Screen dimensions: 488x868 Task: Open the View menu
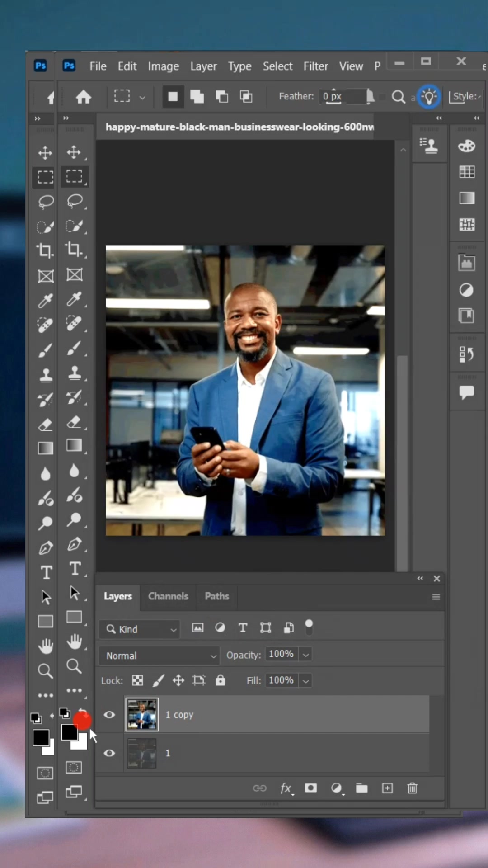click(x=351, y=66)
